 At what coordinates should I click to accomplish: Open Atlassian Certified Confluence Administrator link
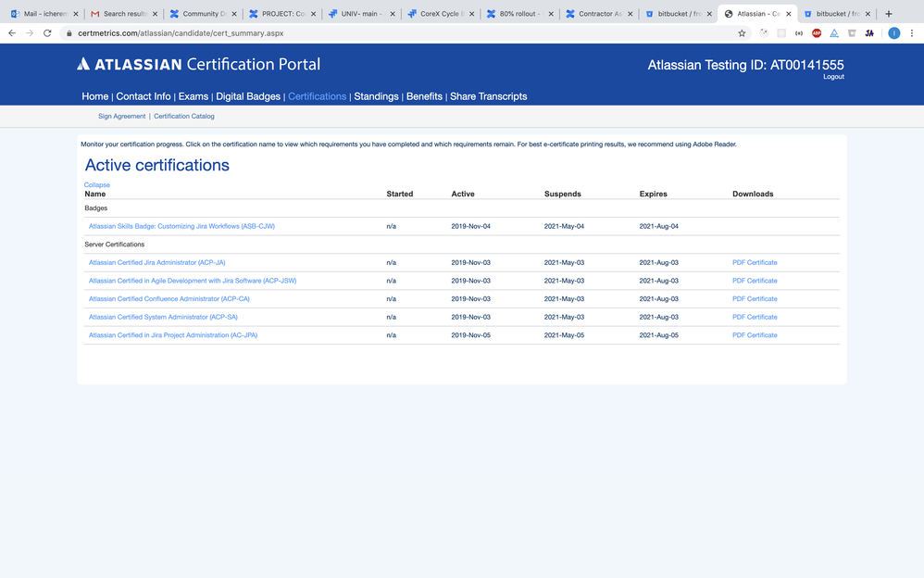pos(169,299)
